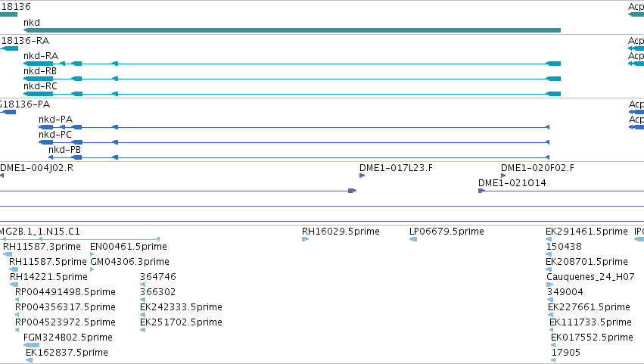Image resolution: width=644 pixels, height=364 pixels.
Task: Click the FGM324B02.5prime EST label
Action: tap(68, 338)
